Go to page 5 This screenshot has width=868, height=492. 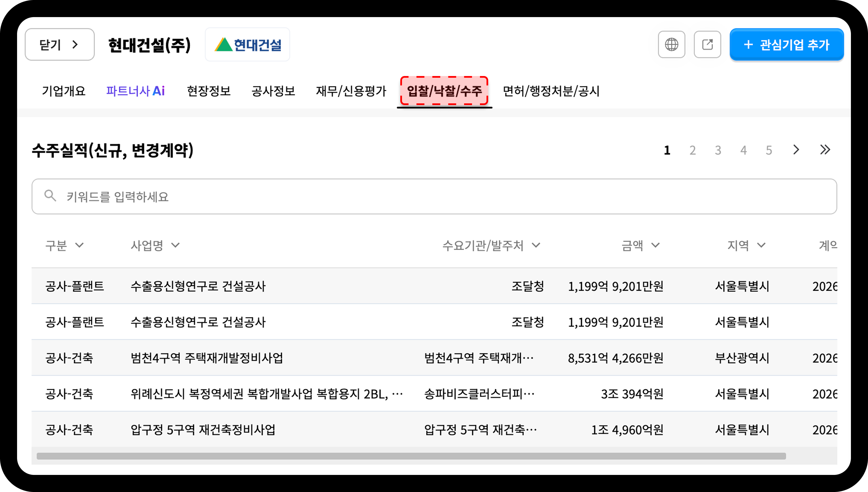tap(769, 150)
